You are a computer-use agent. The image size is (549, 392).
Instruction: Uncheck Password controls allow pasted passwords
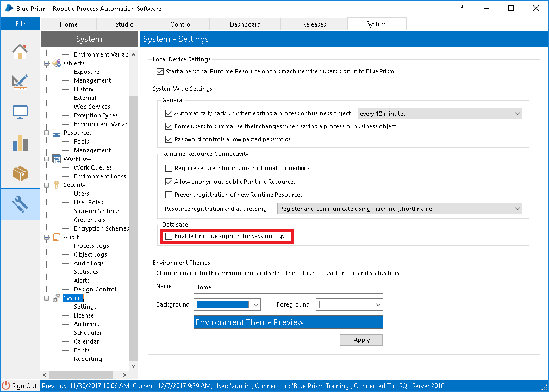169,139
